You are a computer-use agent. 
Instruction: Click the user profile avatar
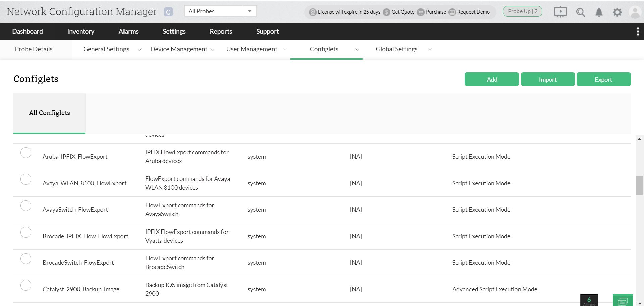pos(635,12)
